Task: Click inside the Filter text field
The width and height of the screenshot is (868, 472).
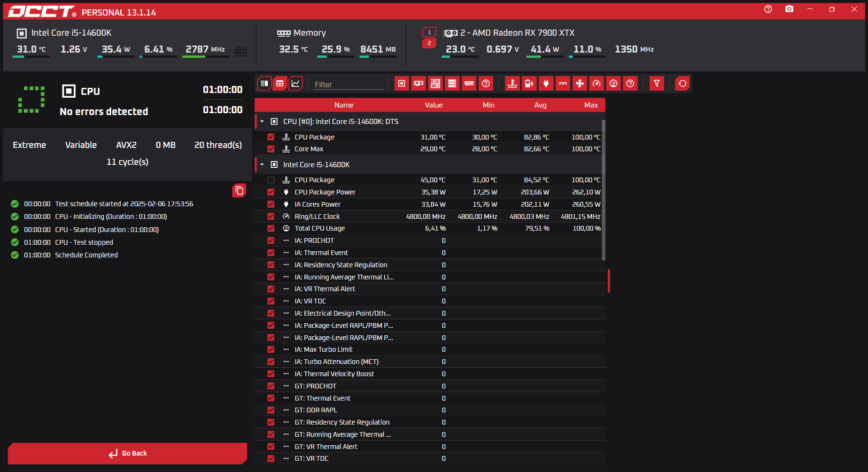Action: (x=348, y=85)
